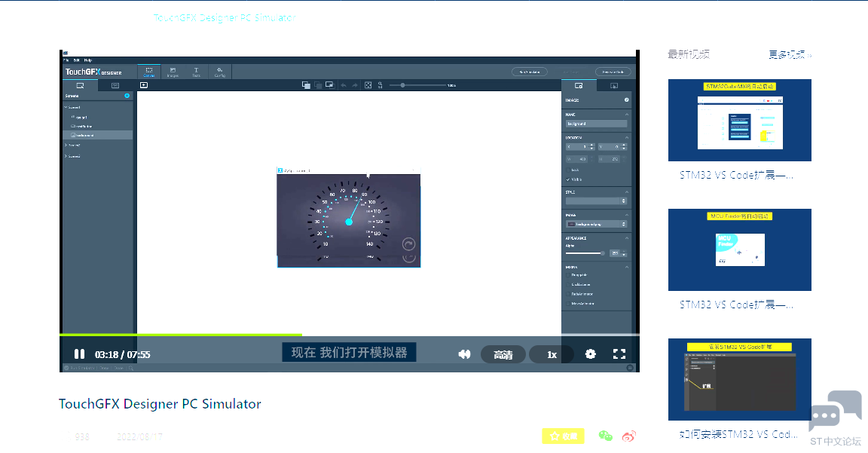Open the Texts tab in TouchGFX Designer
Image resolution: width=868 pixels, height=453 pixels.
(x=196, y=72)
